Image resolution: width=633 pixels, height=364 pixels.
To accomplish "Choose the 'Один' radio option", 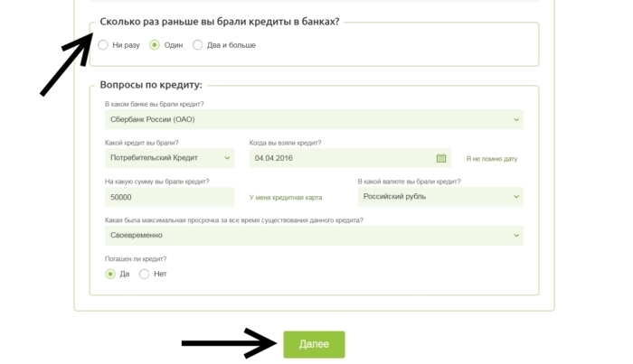I will tap(155, 45).
